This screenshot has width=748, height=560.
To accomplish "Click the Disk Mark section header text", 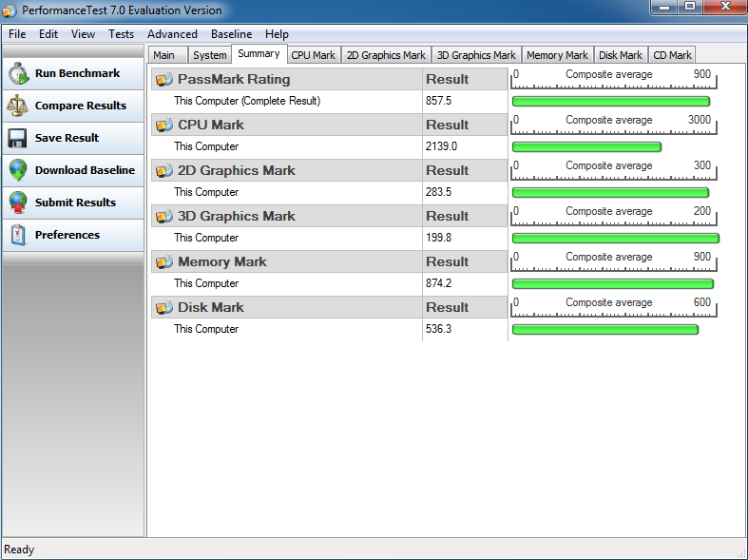I will (211, 307).
